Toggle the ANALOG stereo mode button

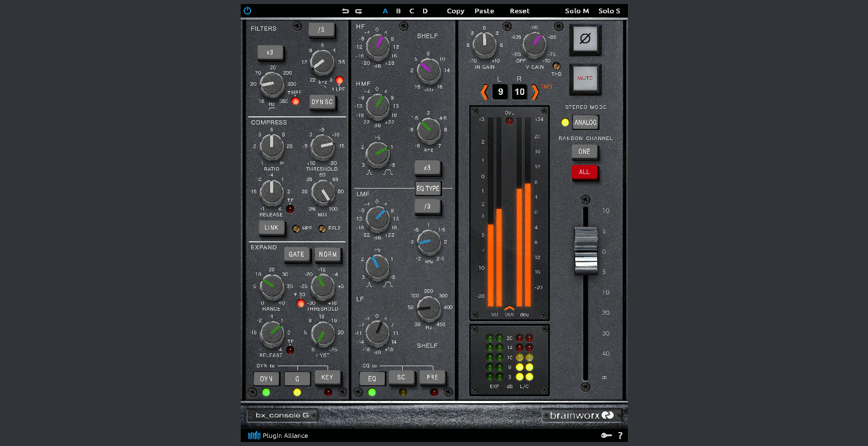pos(585,122)
